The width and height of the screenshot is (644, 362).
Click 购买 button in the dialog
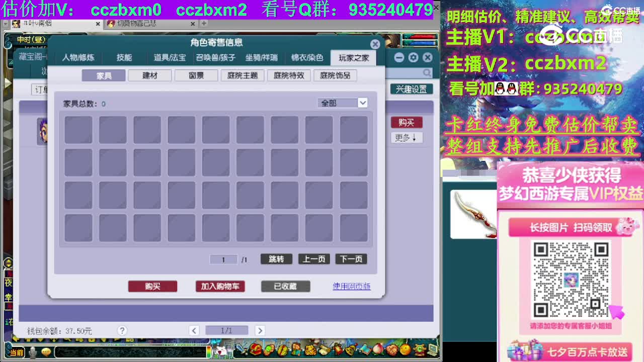coord(152,286)
